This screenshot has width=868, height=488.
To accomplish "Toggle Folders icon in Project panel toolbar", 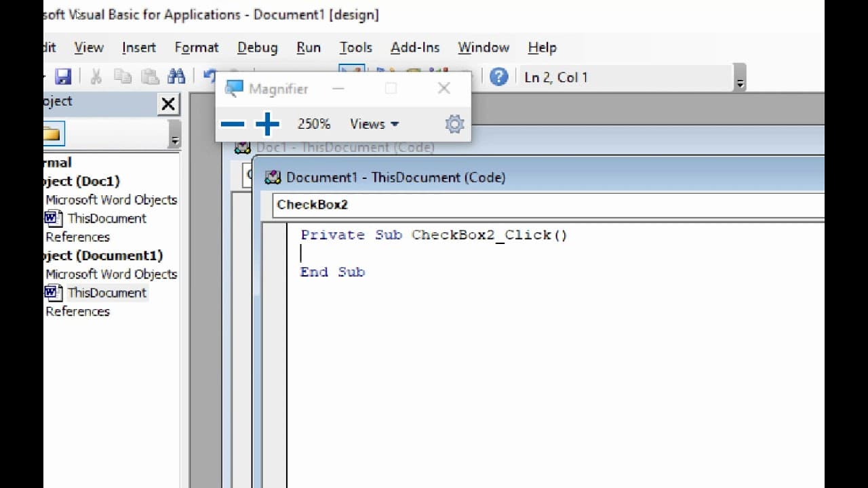I will coord(53,134).
